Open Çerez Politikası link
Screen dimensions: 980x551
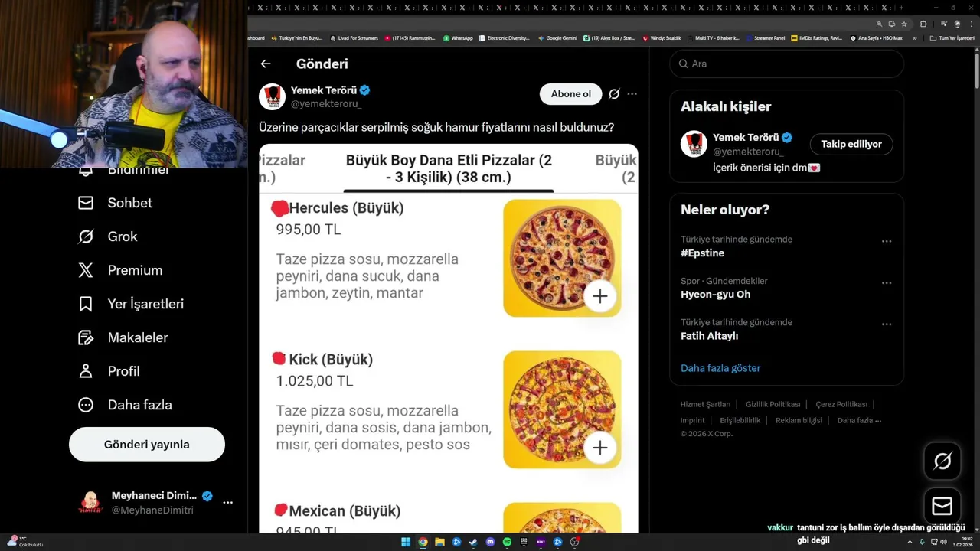click(x=841, y=404)
